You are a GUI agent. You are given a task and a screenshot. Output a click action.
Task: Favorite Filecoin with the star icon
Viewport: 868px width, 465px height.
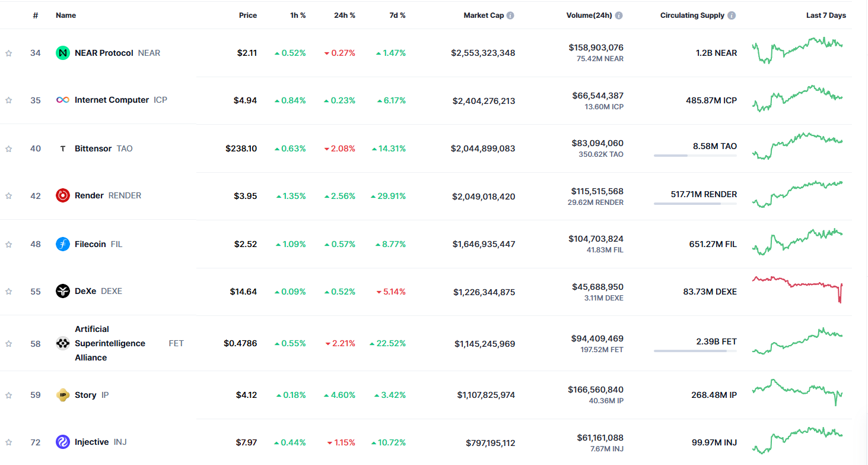[9, 244]
